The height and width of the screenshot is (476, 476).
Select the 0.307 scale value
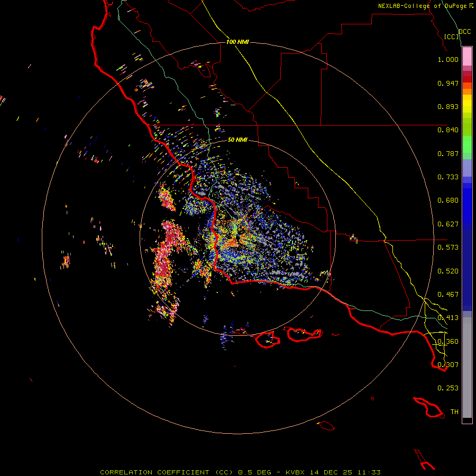coord(448,365)
